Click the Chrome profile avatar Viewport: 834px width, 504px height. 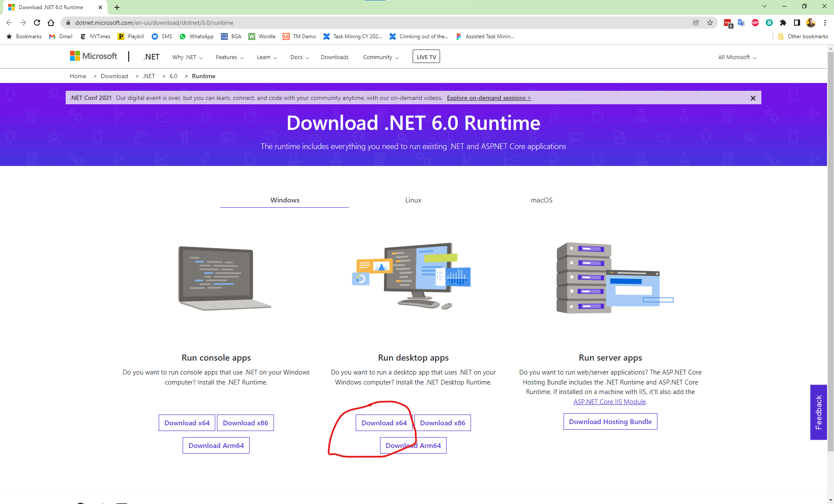click(x=811, y=23)
